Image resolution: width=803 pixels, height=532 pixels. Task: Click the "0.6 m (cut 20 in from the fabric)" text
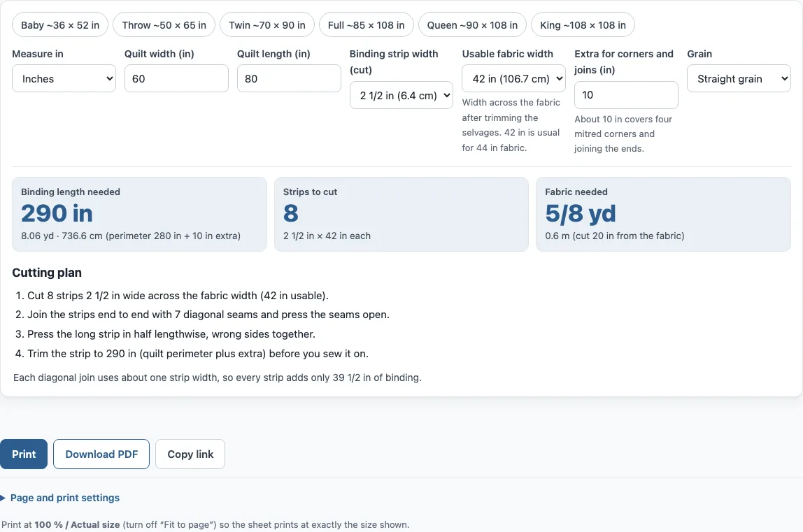click(615, 236)
